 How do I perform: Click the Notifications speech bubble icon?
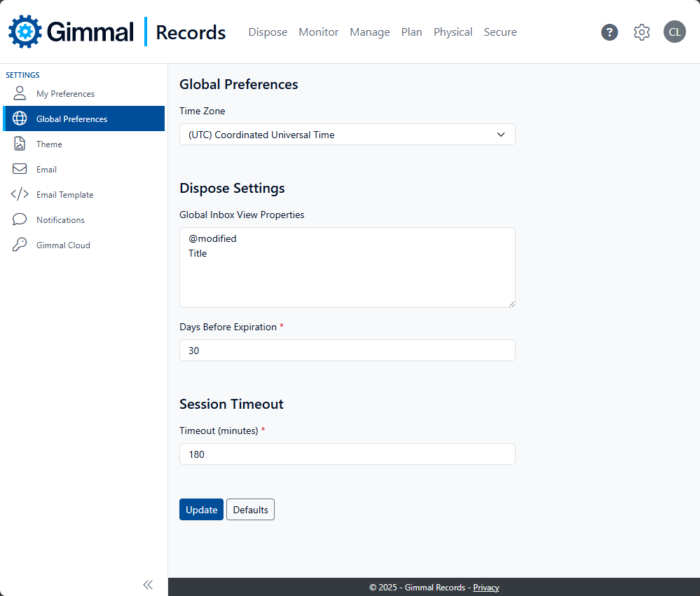click(20, 219)
